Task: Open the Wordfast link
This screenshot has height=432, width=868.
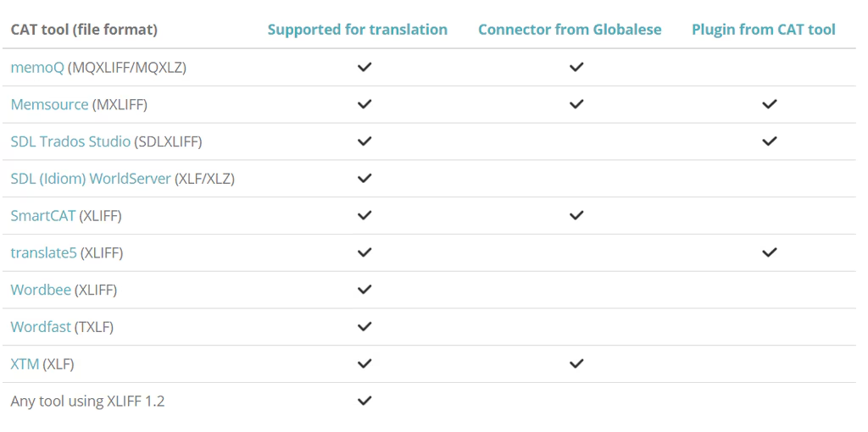Action: [41, 327]
